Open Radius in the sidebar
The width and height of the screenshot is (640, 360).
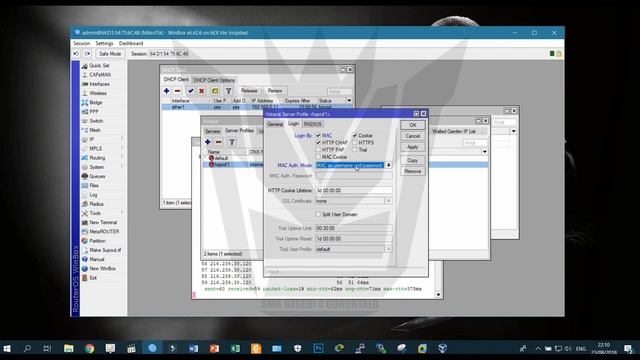pyautogui.click(x=96, y=204)
